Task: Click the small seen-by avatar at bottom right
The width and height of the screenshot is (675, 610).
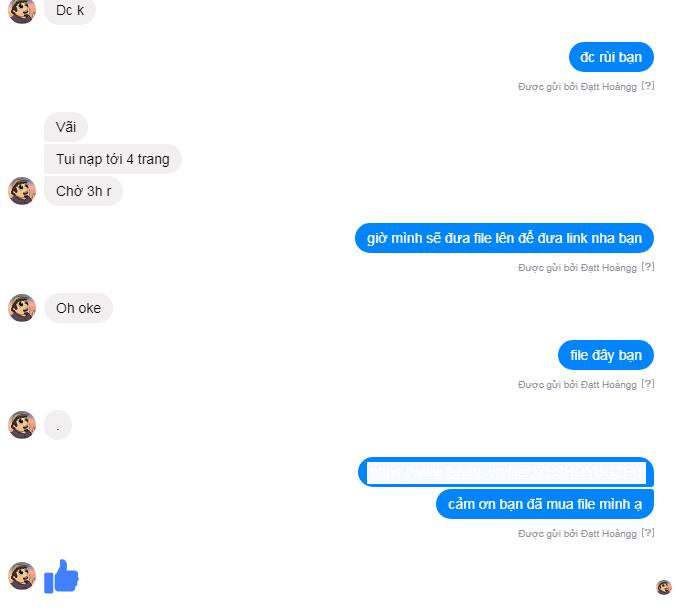Action: [x=663, y=587]
